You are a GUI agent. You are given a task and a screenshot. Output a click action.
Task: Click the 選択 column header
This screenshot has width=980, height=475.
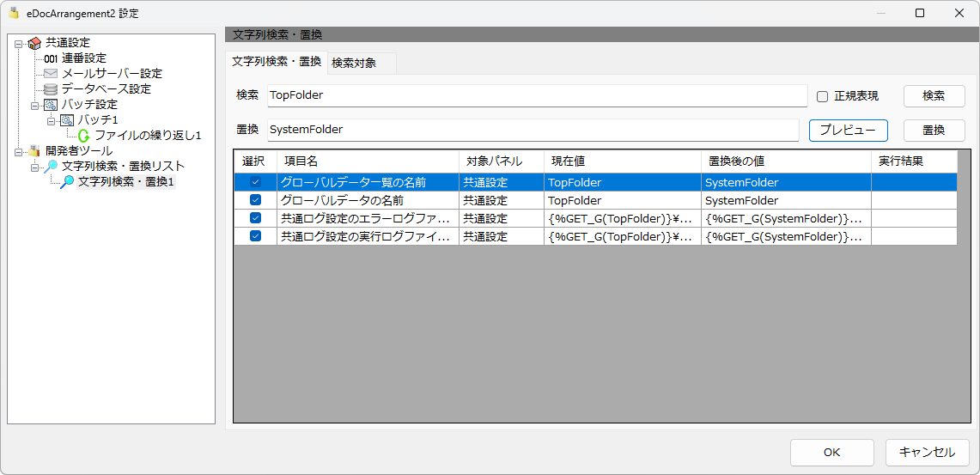coord(256,161)
